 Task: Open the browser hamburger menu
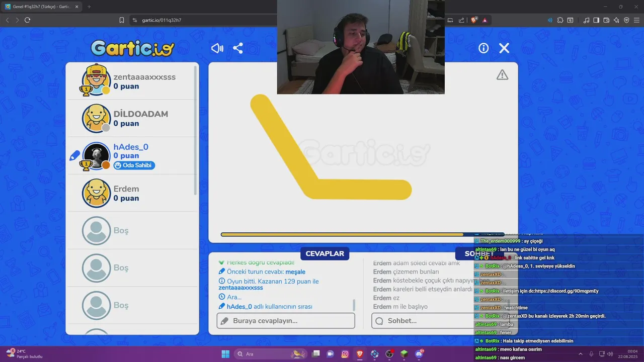[x=636, y=20]
